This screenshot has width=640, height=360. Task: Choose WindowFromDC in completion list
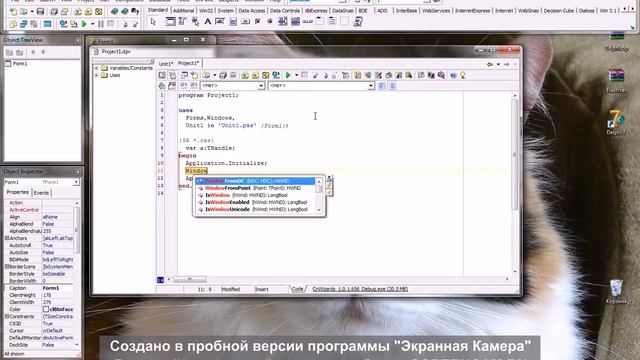pyautogui.click(x=255, y=181)
